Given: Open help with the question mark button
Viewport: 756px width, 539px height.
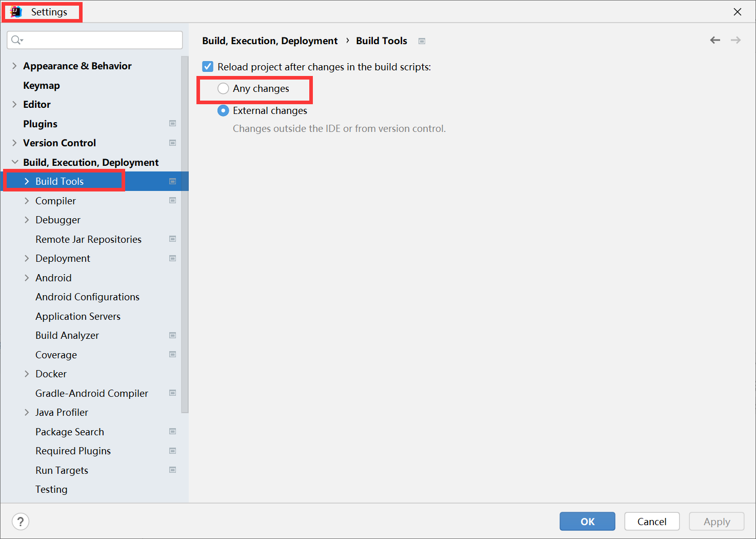Looking at the screenshot, I should click(x=21, y=522).
